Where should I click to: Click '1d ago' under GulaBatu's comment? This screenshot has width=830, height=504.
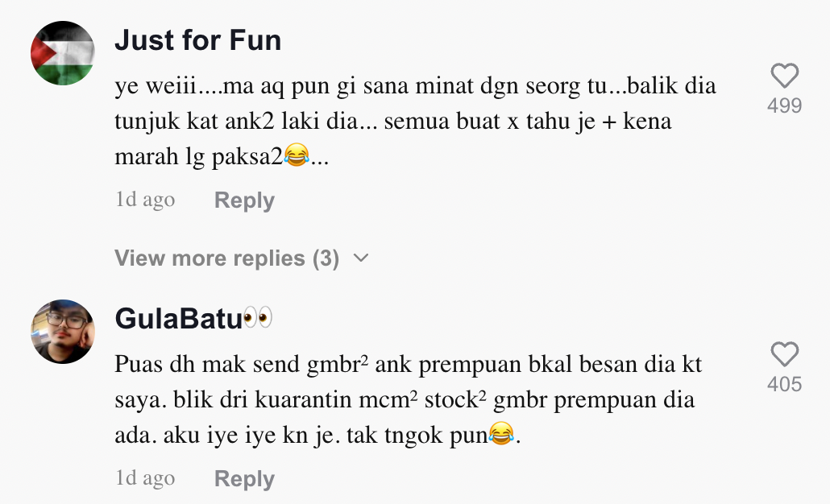pyautogui.click(x=145, y=478)
